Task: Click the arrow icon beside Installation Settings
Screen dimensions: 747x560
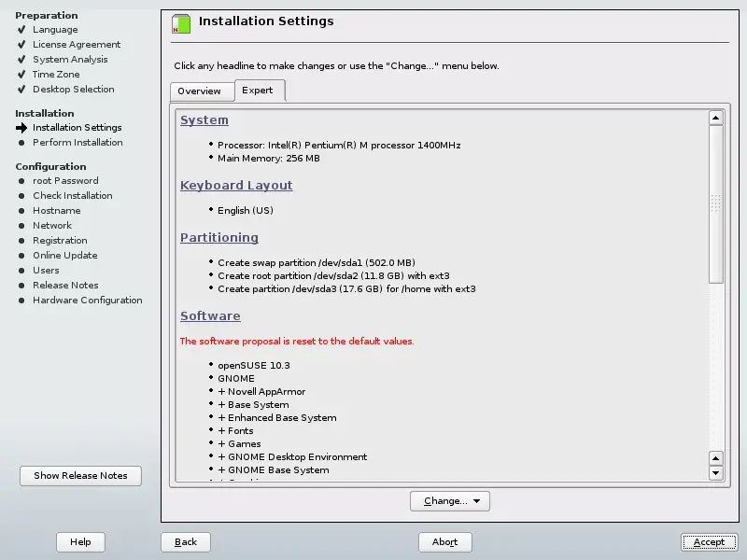Action: click(21, 128)
